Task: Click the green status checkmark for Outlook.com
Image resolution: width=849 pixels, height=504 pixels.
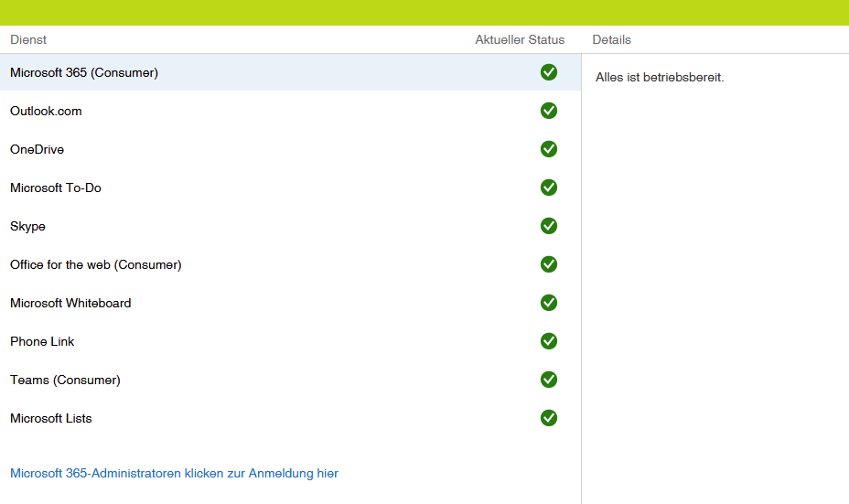Action: tap(549, 111)
